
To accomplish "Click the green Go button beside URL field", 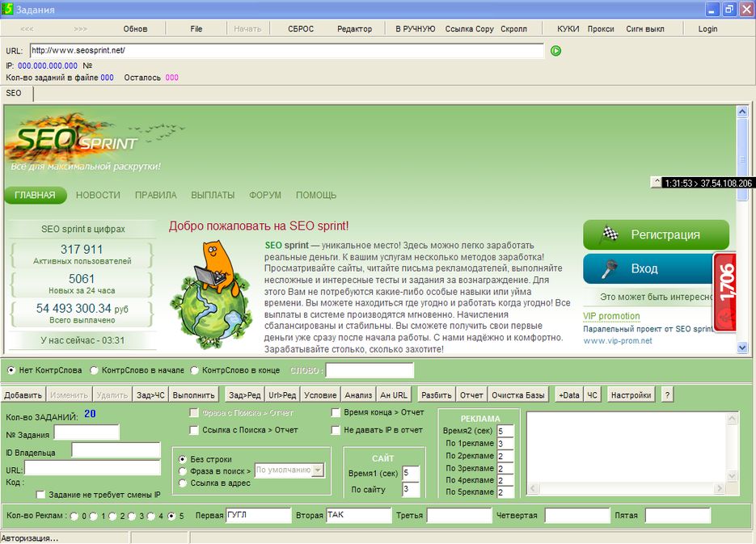I will (x=555, y=51).
